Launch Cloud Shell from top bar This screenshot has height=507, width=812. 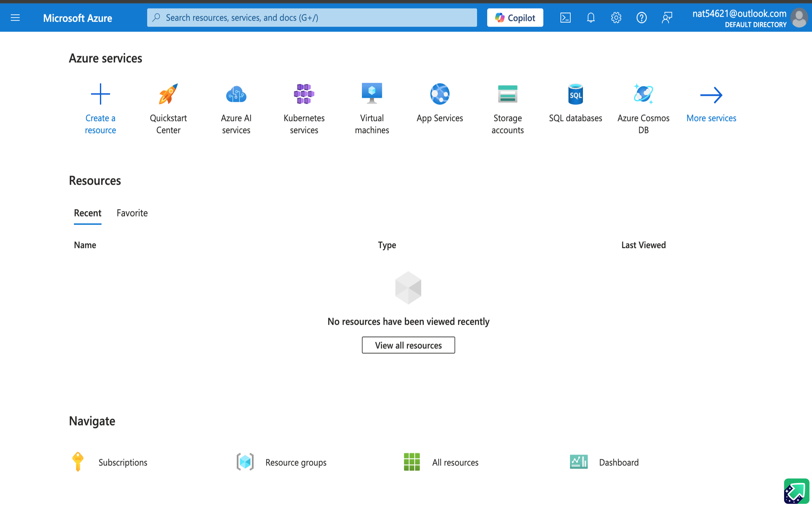565,17
